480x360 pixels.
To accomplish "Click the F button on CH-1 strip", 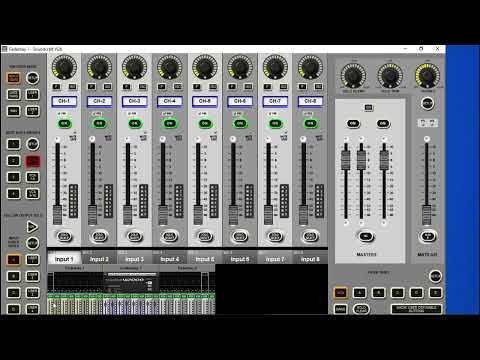I will [56, 87].
